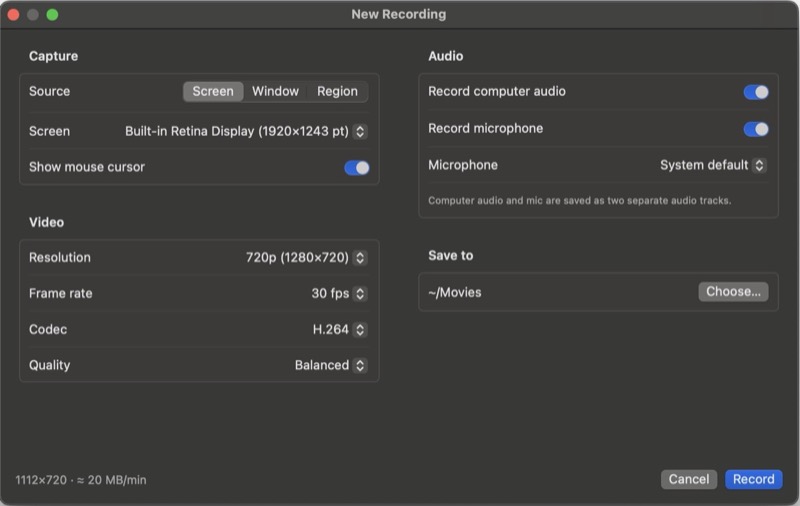Viewport: 800px width, 506px height.
Task: Toggle Record microphone switch
Action: click(x=756, y=129)
